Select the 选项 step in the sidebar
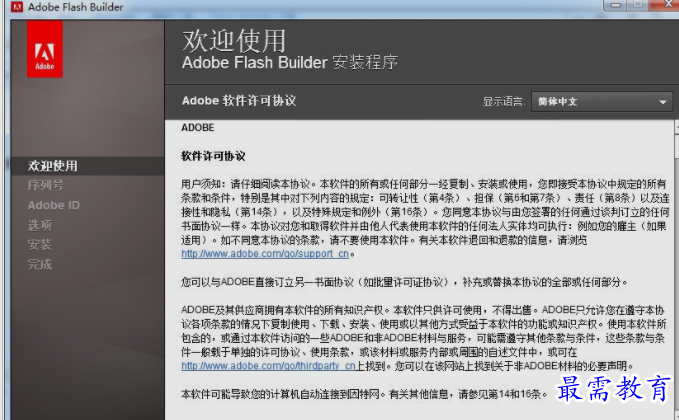 pos(40,225)
